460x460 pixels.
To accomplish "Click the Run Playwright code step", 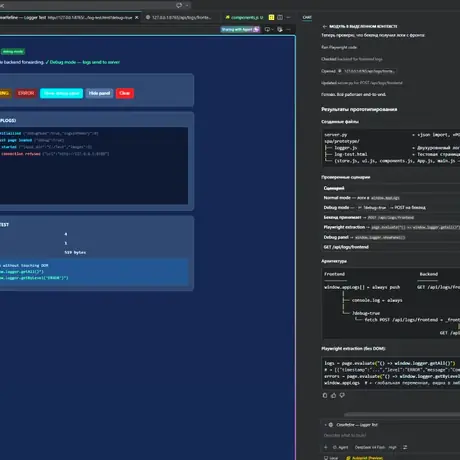I will (339, 47).
